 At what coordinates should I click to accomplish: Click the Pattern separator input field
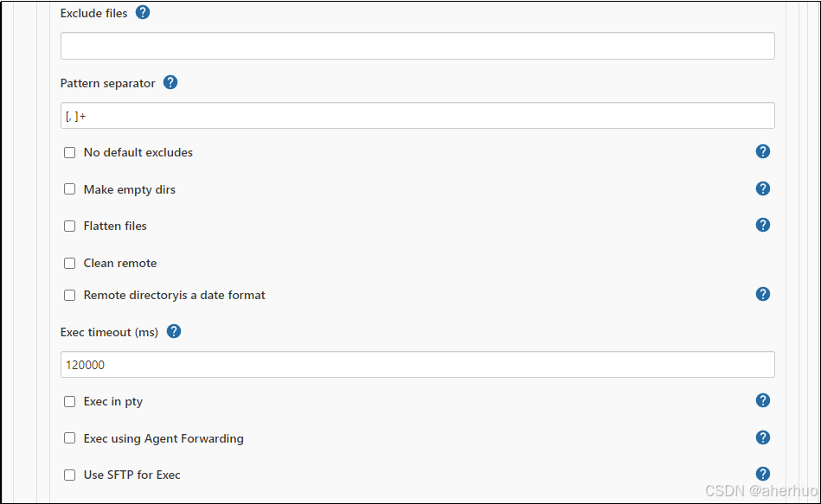(x=417, y=116)
